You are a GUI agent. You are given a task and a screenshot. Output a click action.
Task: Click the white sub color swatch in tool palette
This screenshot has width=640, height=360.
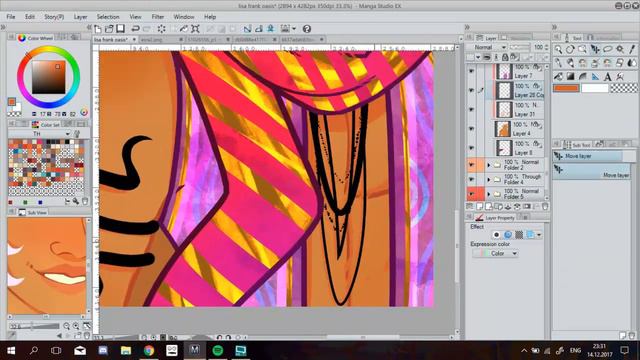[x=595, y=88]
